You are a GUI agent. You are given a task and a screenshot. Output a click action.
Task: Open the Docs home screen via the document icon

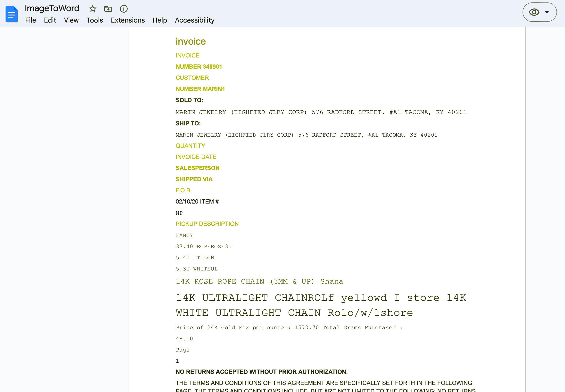pos(11,14)
